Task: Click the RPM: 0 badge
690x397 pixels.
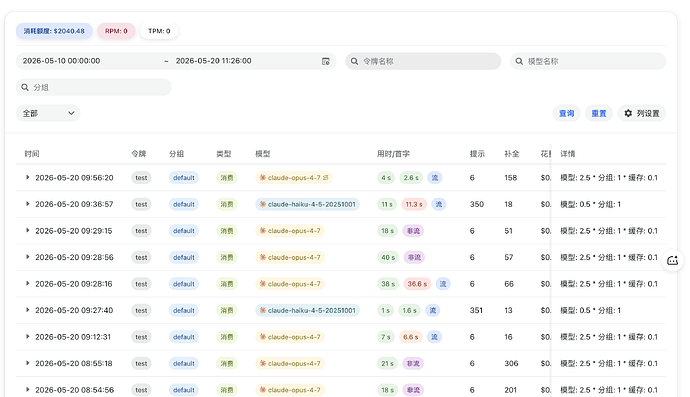Action: pos(116,31)
